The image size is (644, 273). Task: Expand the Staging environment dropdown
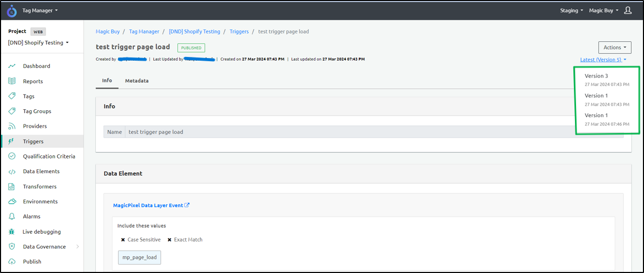click(572, 10)
